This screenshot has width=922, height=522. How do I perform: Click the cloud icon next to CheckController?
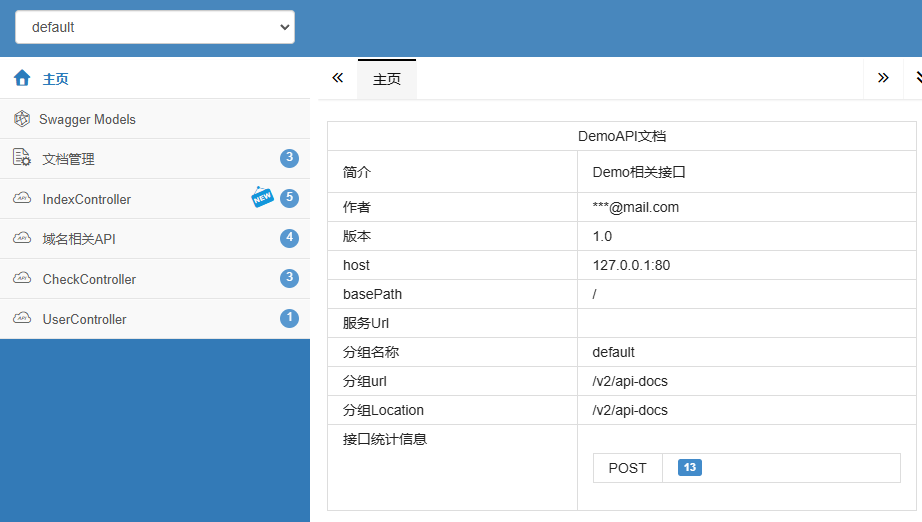22,279
